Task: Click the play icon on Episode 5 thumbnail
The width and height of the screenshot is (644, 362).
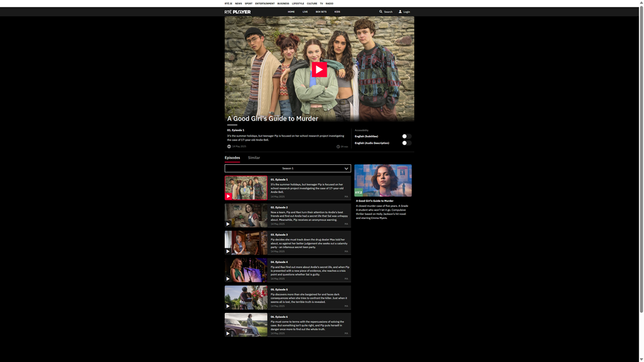Action: (228, 306)
